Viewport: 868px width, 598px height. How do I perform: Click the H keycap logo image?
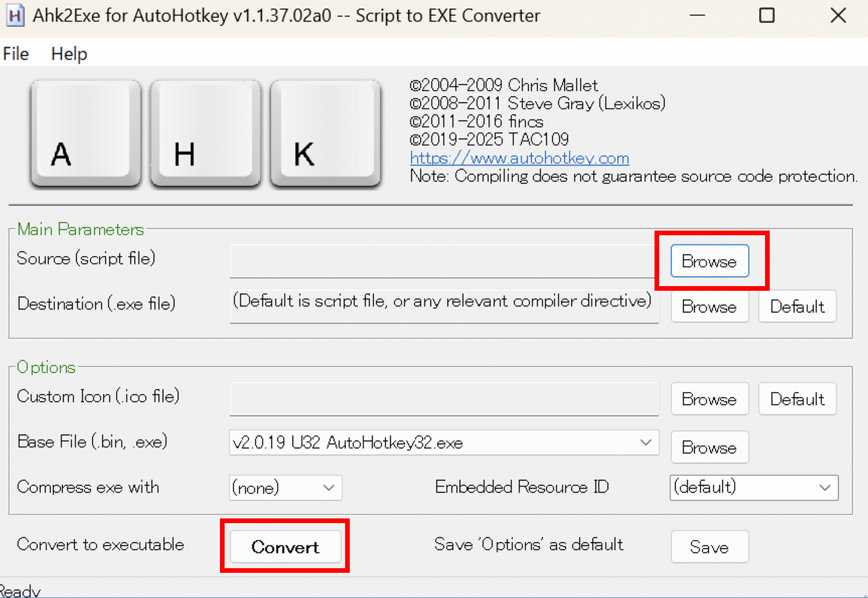tap(205, 133)
